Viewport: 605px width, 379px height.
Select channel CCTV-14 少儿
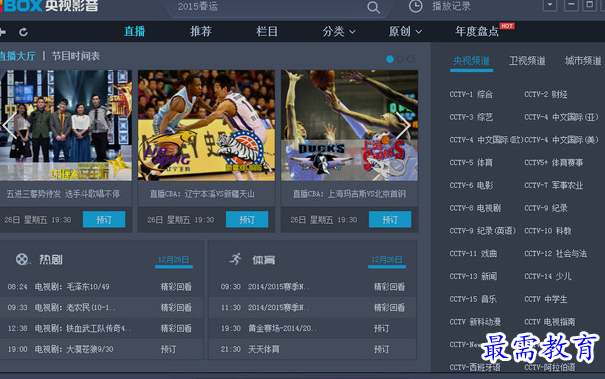[548, 277]
